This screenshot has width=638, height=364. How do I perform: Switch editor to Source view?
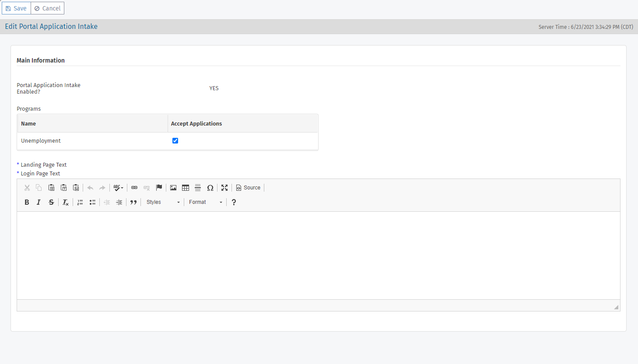248,188
